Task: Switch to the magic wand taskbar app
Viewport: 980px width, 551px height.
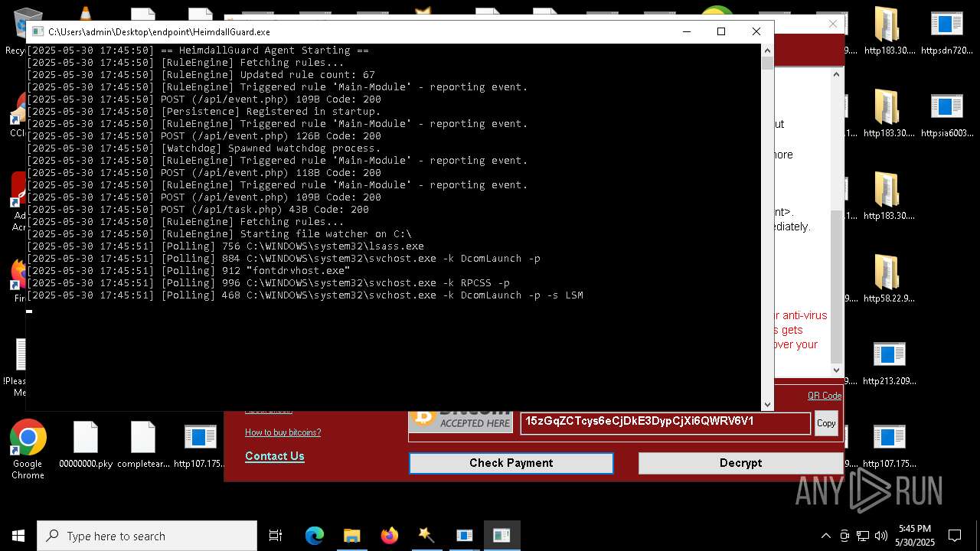Action: click(x=426, y=536)
